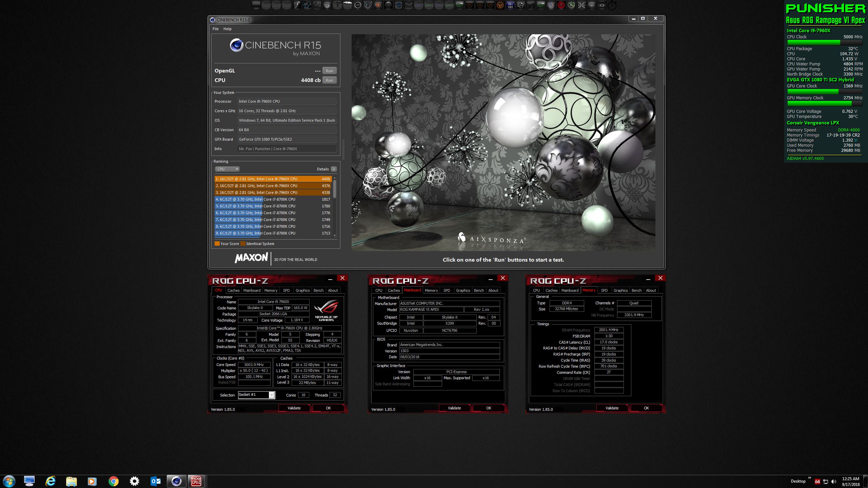Click the Processor field Intel Core i9-7960X CPU

287,101
